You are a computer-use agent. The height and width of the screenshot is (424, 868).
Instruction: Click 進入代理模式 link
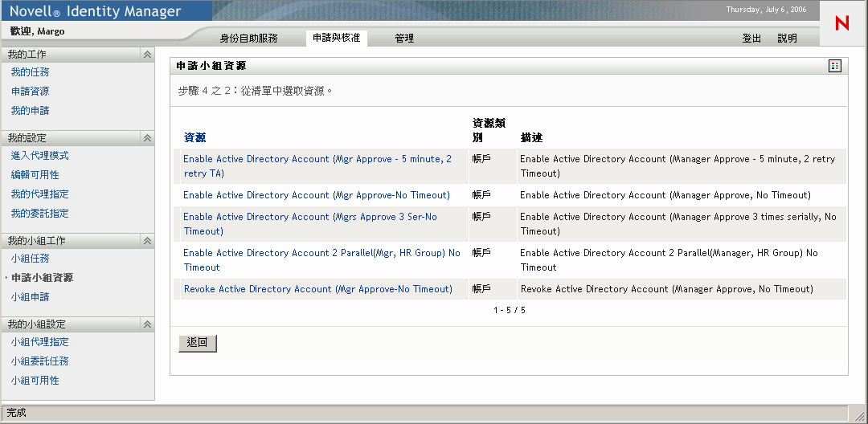click(40, 156)
